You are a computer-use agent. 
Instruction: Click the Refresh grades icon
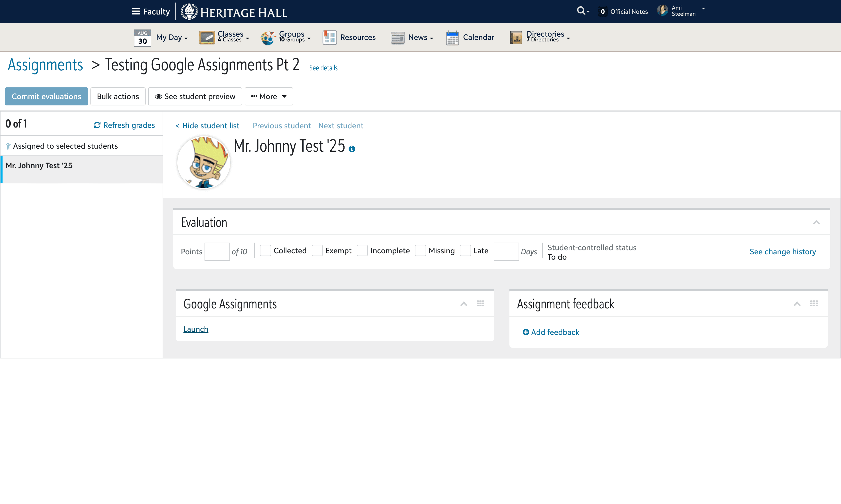97,125
